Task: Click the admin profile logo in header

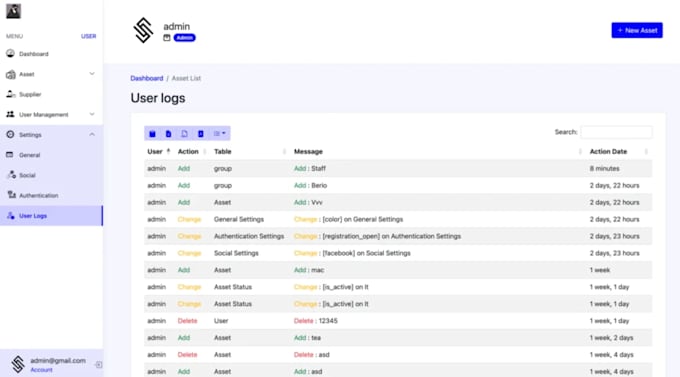Action: [143, 30]
